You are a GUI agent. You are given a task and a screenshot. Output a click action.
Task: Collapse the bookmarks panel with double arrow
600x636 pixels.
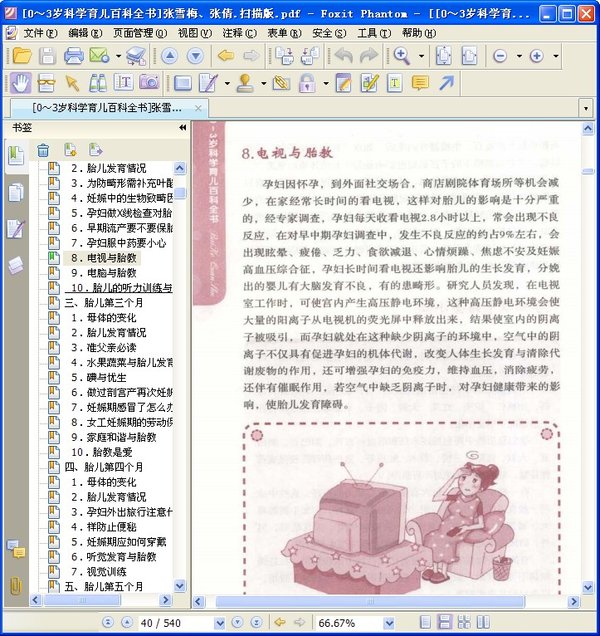point(183,128)
